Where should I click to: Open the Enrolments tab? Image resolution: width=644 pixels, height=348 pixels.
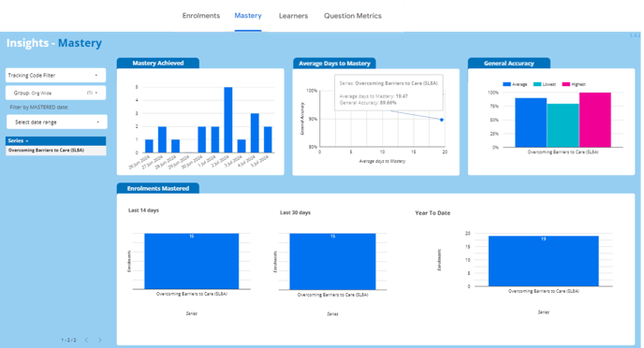click(x=201, y=16)
